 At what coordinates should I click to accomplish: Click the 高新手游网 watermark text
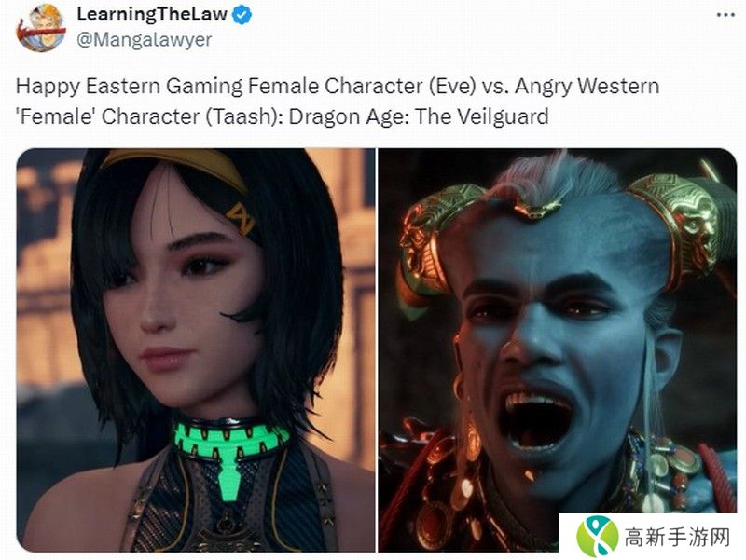point(678,538)
